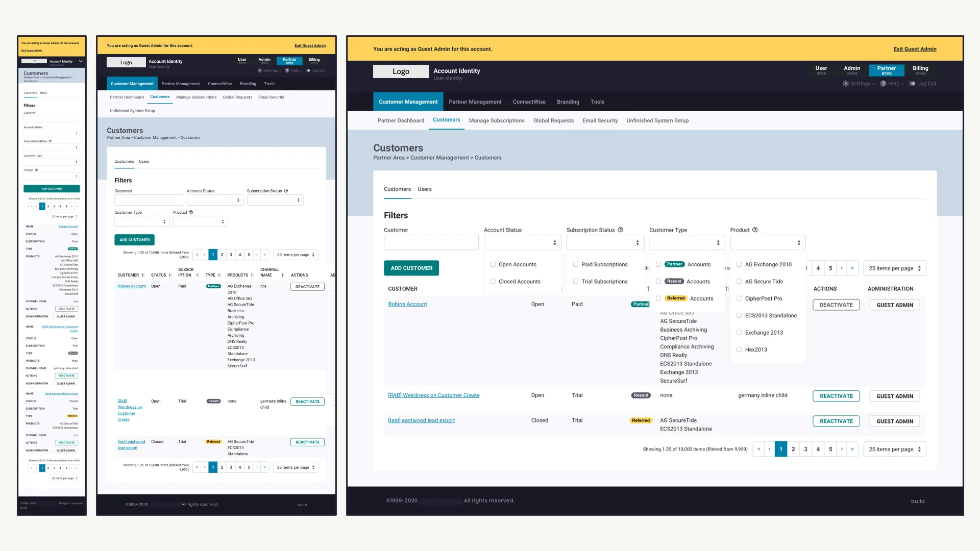Viewport: 980px width, 551px height.
Task: Open Account Status dropdown in tablet mockup
Action: coord(215,201)
